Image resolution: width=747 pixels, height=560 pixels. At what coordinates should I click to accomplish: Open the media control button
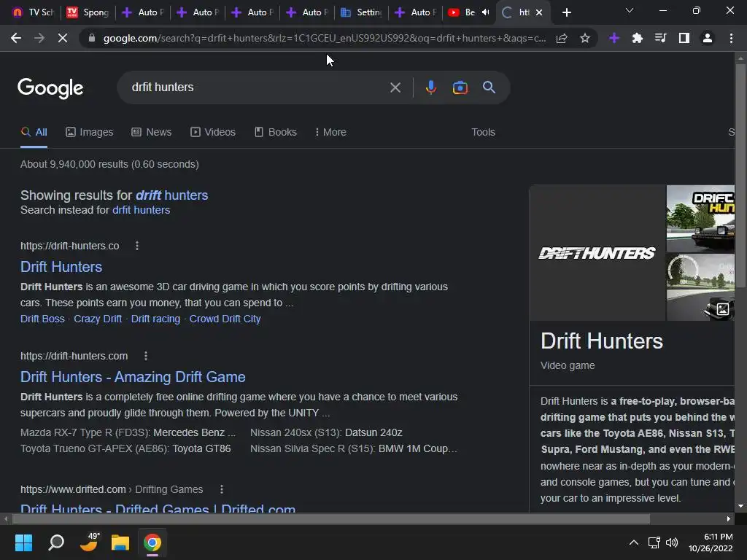[x=661, y=38]
